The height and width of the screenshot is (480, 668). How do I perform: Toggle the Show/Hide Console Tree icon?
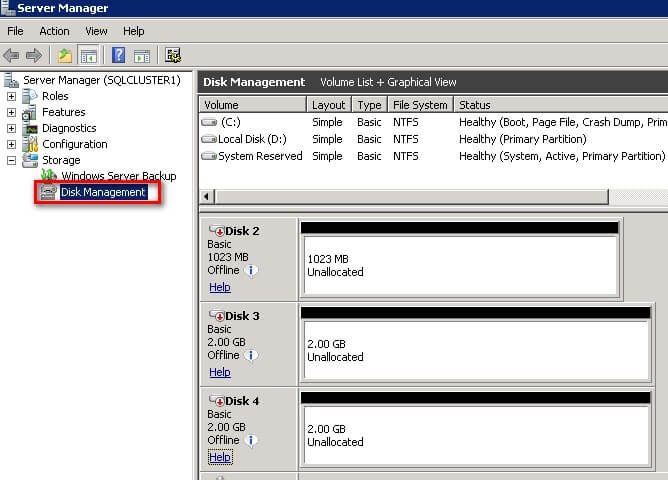[x=88, y=56]
